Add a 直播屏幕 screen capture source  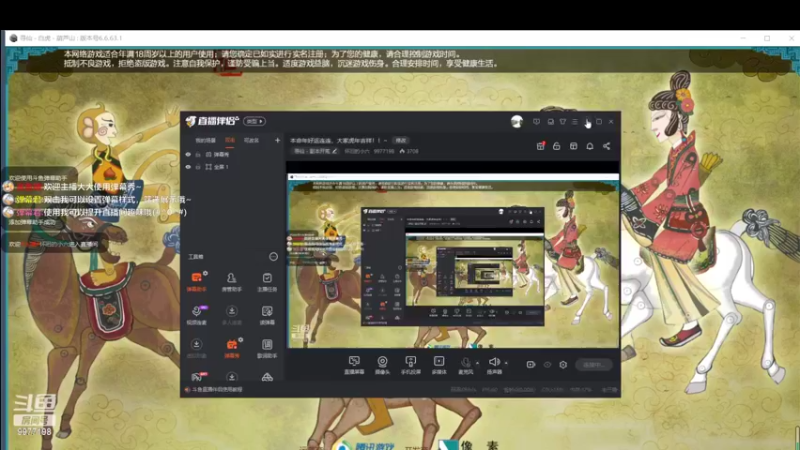pos(354,365)
